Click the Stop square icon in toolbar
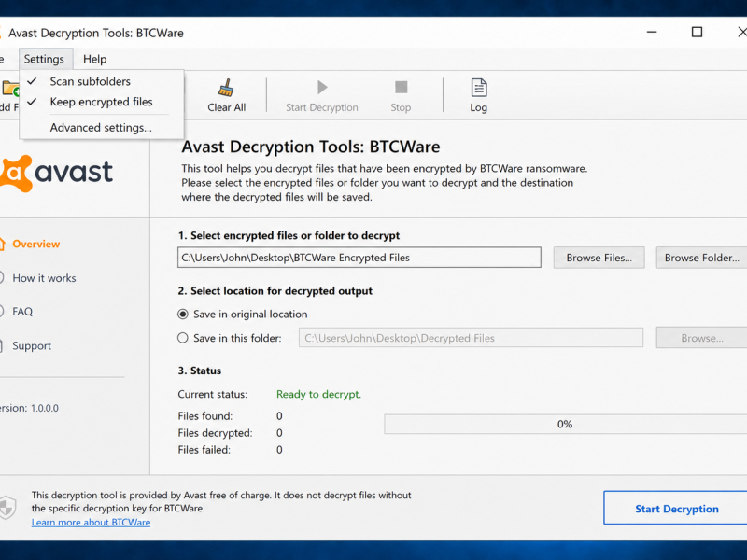This screenshot has width=747, height=560. point(402,87)
